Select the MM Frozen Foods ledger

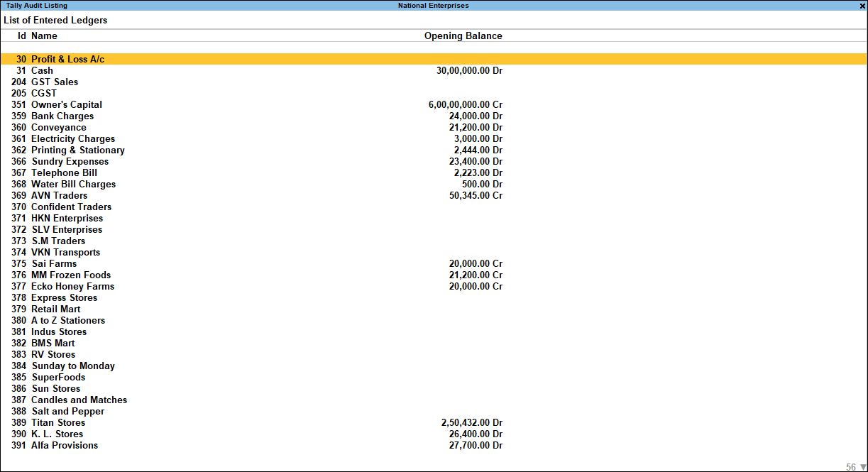70,275
